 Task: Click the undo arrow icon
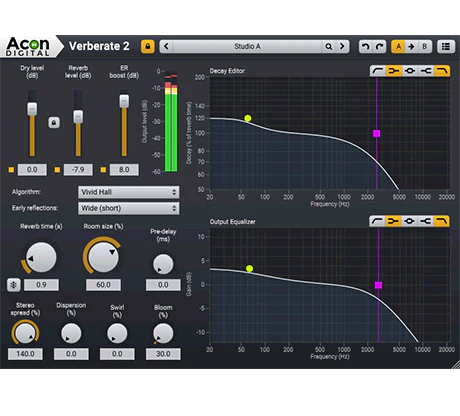point(366,46)
